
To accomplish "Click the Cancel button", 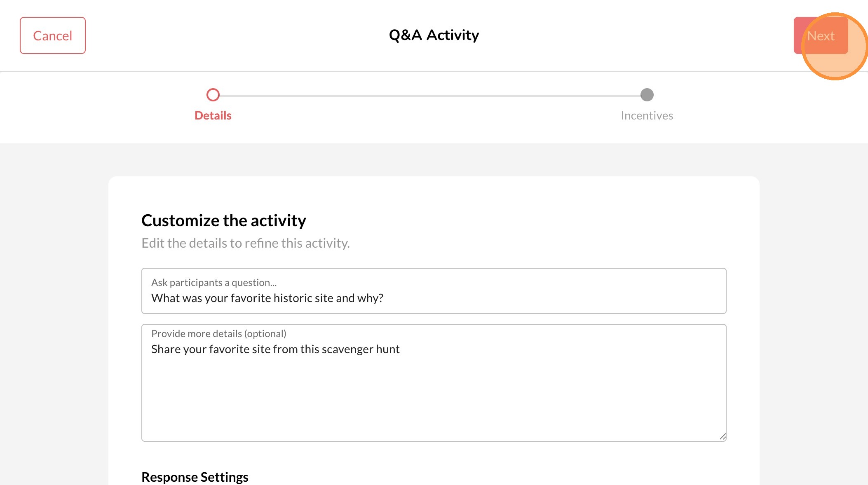I will [53, 35].
